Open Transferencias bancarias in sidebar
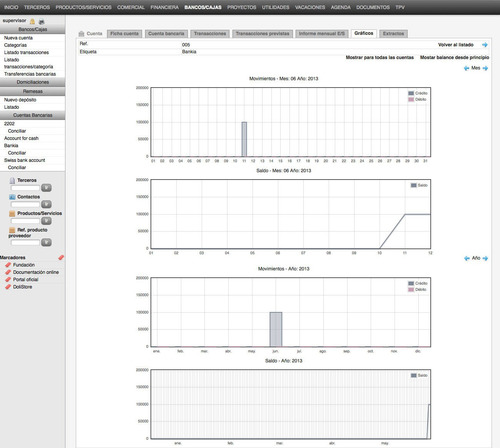 30,74
